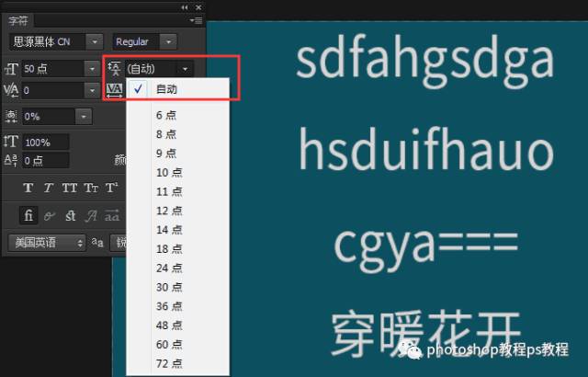Click the font size icon
This screenshot has width=588, height=377.
point(12,69)
